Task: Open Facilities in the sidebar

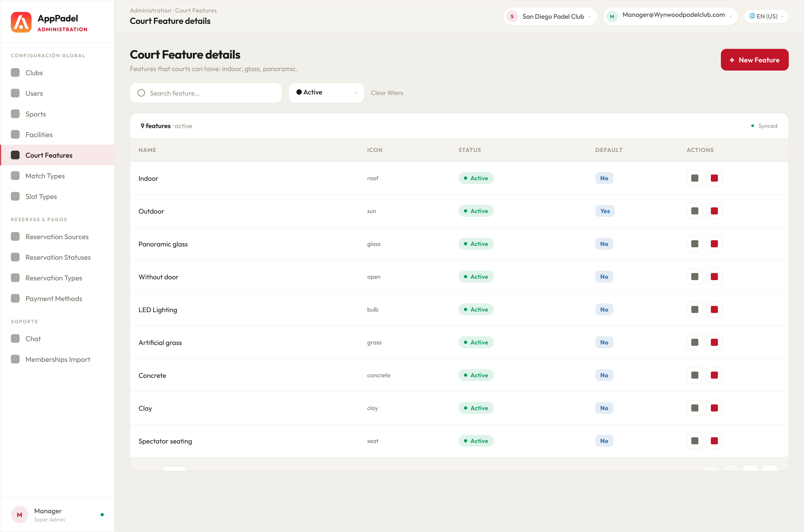Action: tap(57, 135)
